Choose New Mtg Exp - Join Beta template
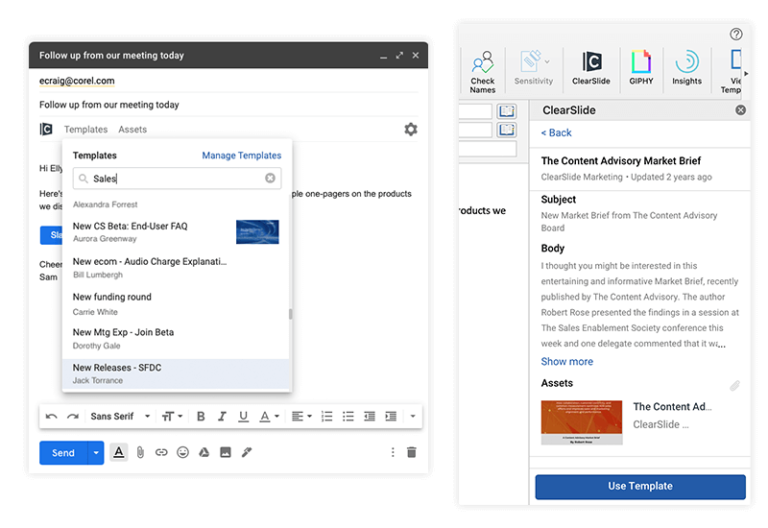Screen dimensions: 768x528 [x=176, y=338]
